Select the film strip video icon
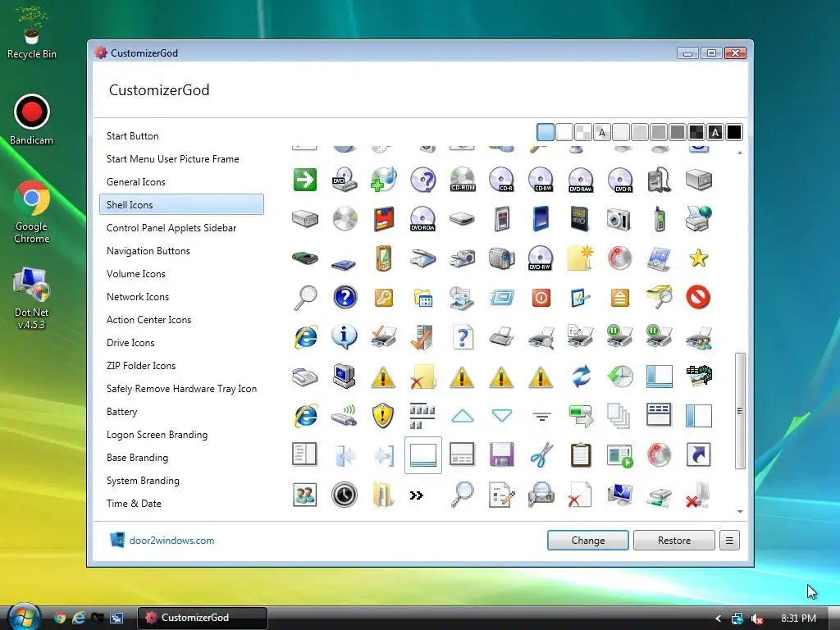The width and height of the screenshot is (840, 630). click(x=699, y=376)
